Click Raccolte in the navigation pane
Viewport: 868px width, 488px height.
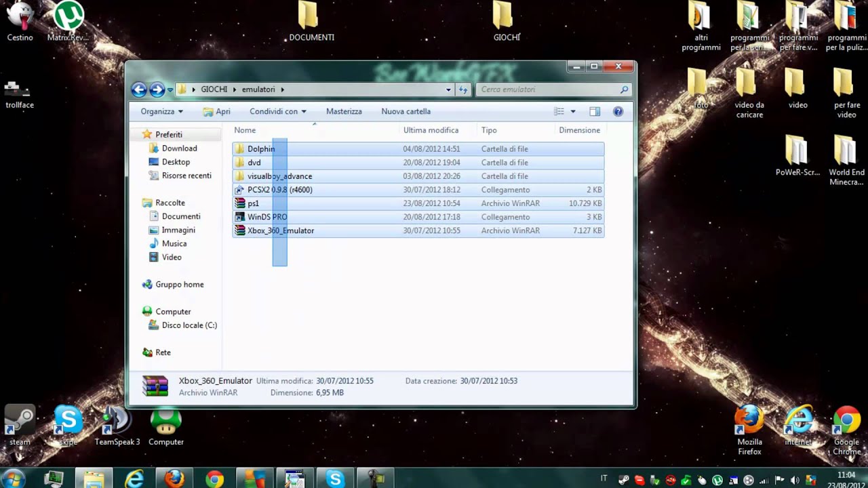click(x=170, y=203)
